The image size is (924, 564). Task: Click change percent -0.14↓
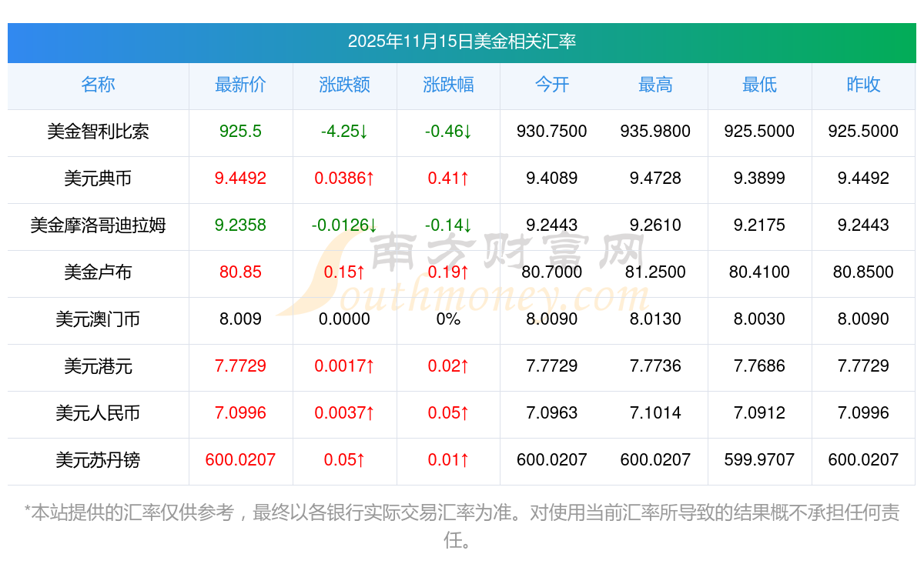click(448, 225)
